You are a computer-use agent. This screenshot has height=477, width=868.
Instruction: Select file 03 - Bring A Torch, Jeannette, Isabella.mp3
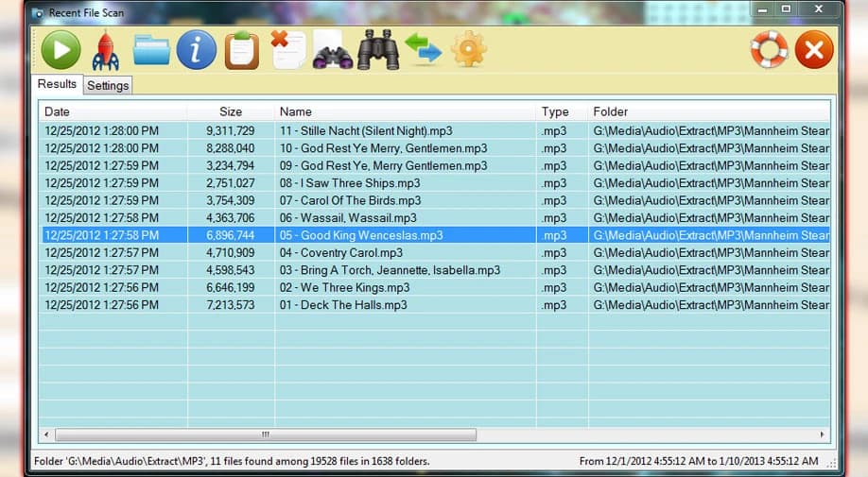(x=390, y=270)
